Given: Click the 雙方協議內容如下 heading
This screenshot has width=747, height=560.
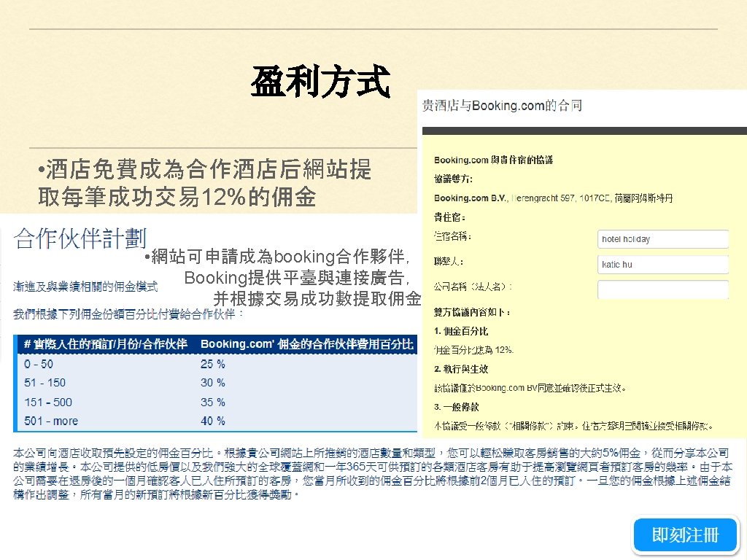Looking at the screenshot, I should coord(472,312).
